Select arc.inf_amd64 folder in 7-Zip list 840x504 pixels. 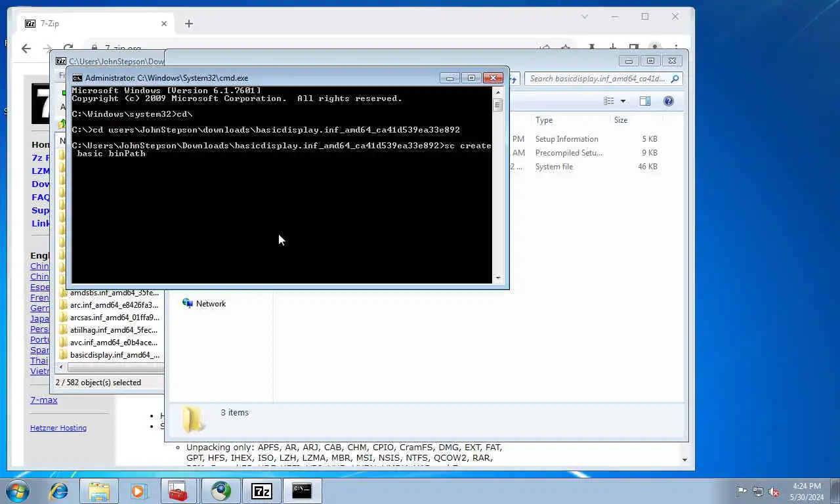click(114, 305)
